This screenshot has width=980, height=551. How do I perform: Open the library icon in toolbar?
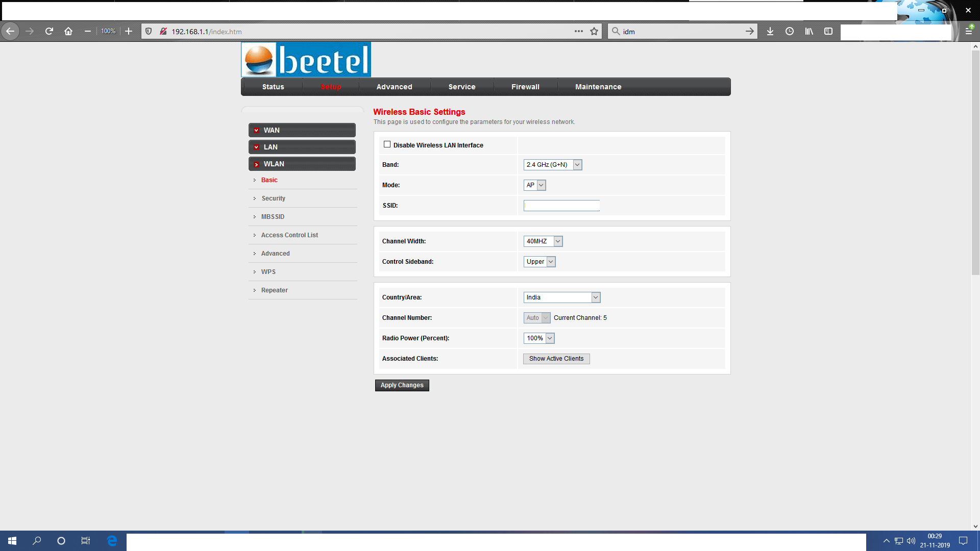809,31
